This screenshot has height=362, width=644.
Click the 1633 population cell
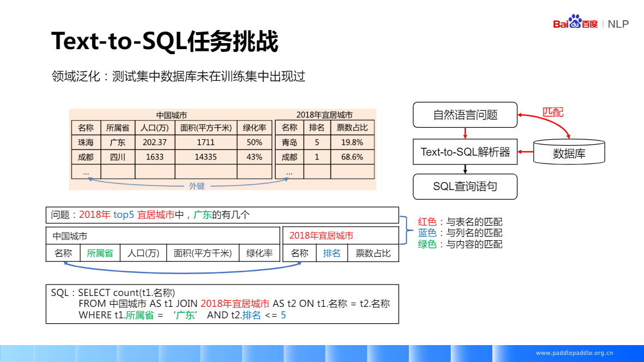tap(155, 157)
